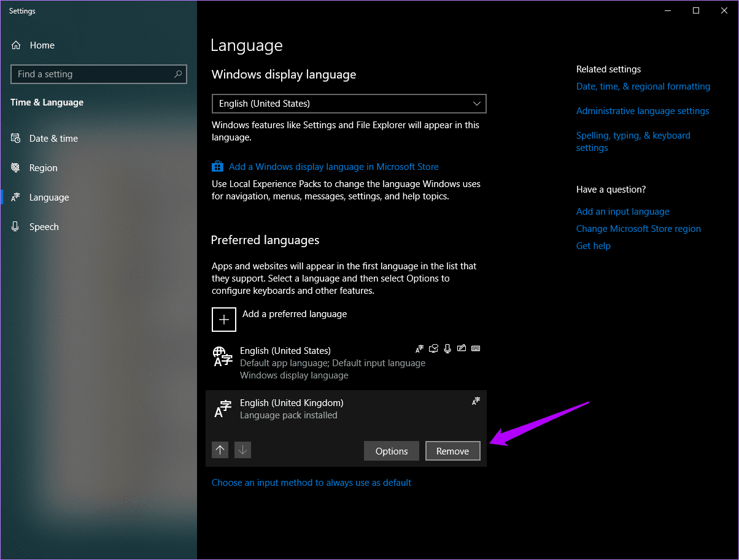
Task: Move English (United Kingdom) down with arrow
Action: point(243,450)
